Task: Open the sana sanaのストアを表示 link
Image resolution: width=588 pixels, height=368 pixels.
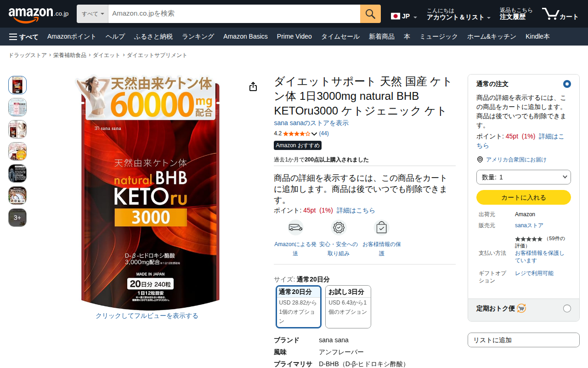Action: [x=311, y=123]
